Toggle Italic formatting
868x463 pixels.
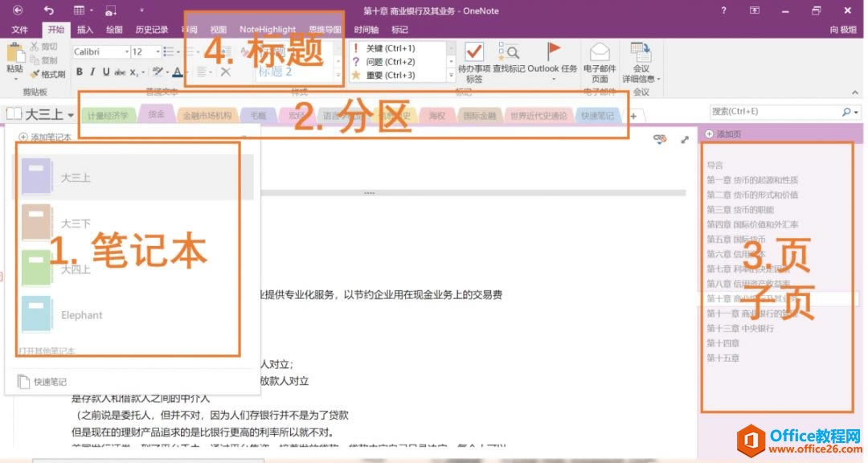tap(92, 72)
